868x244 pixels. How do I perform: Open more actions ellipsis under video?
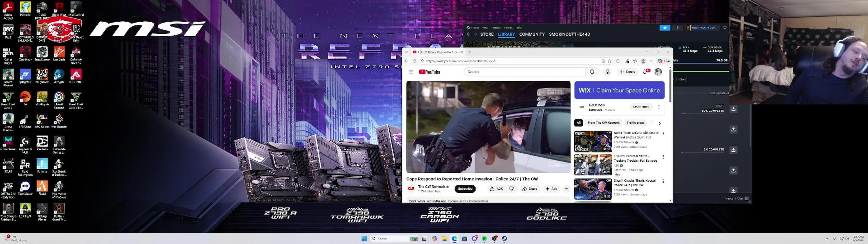pos(566,189)
